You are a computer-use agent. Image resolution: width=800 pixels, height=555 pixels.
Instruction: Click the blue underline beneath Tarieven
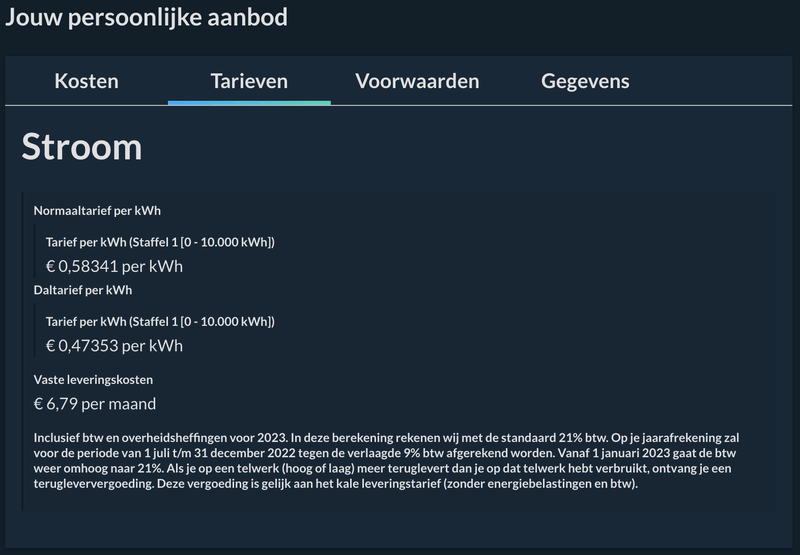(249, 102)
